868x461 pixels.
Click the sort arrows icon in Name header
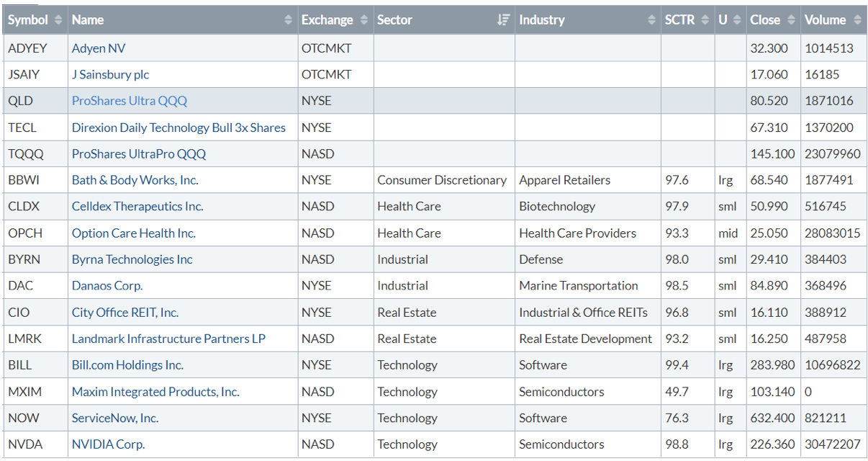pos(289,20)
